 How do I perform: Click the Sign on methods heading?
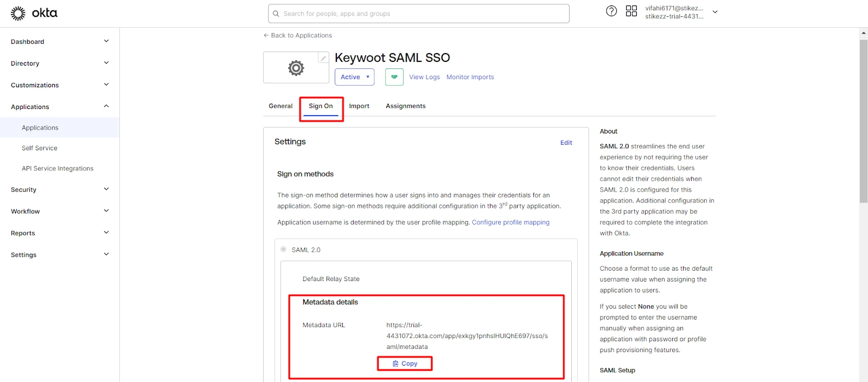coord(305,174)
